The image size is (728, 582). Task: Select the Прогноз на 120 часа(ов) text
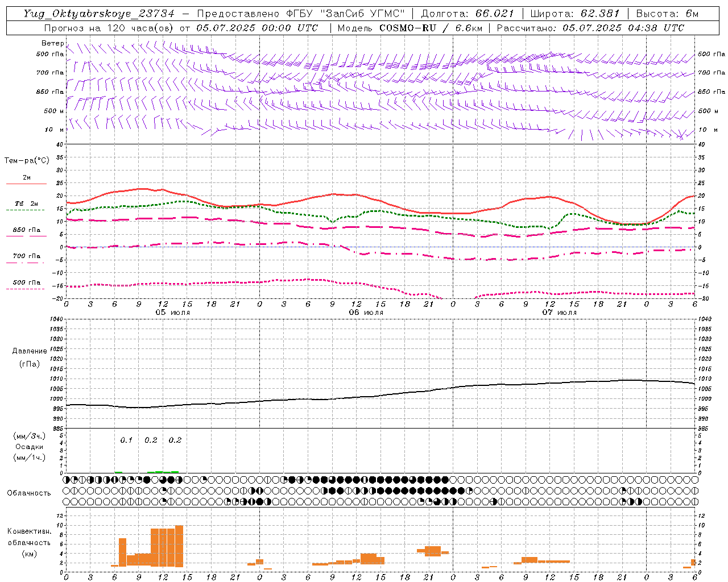pyautogui.click(x=109, y=28)
